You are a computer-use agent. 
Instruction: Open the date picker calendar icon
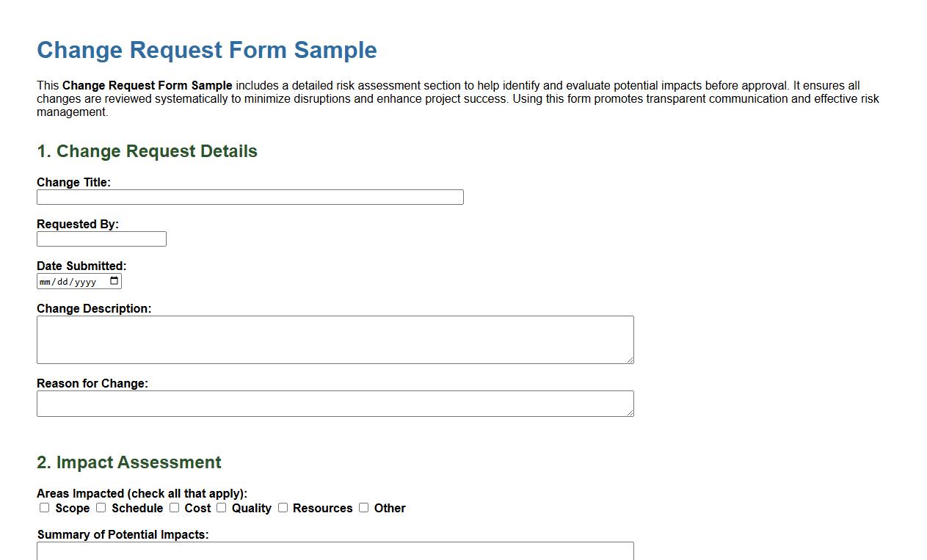pyautogui.click(x=114, y=280)
